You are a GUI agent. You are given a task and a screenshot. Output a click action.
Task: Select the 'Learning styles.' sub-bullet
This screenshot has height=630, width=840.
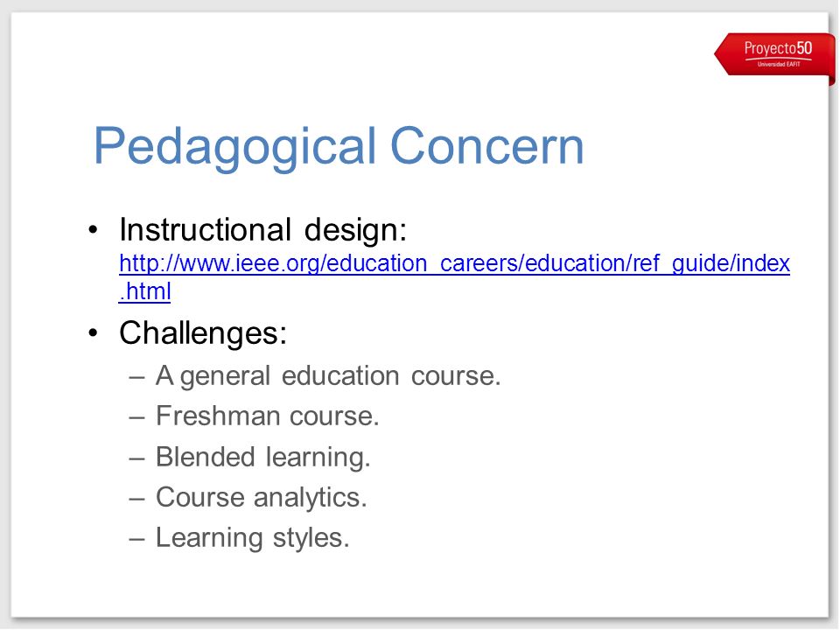point(252,538)
